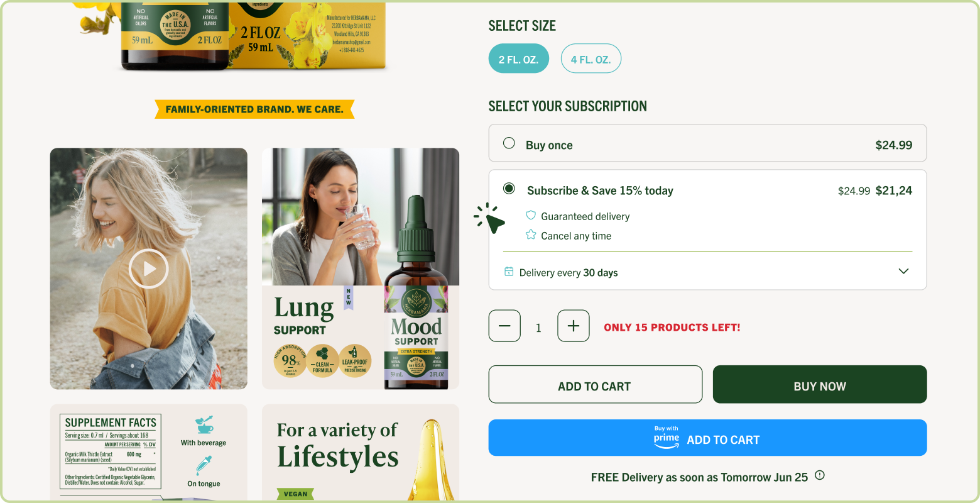Click the shield icon by Guaranteed delivery
Viewport: 980px width, 503px height.
[531, 216]
